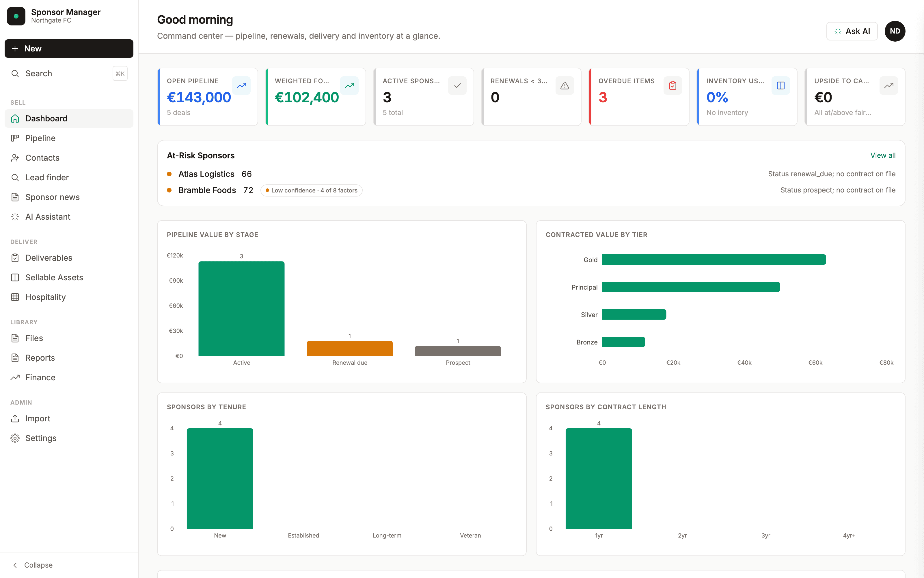Click the Finance trend icon
The height and width of the screenshot is (578, 924).
15,378
